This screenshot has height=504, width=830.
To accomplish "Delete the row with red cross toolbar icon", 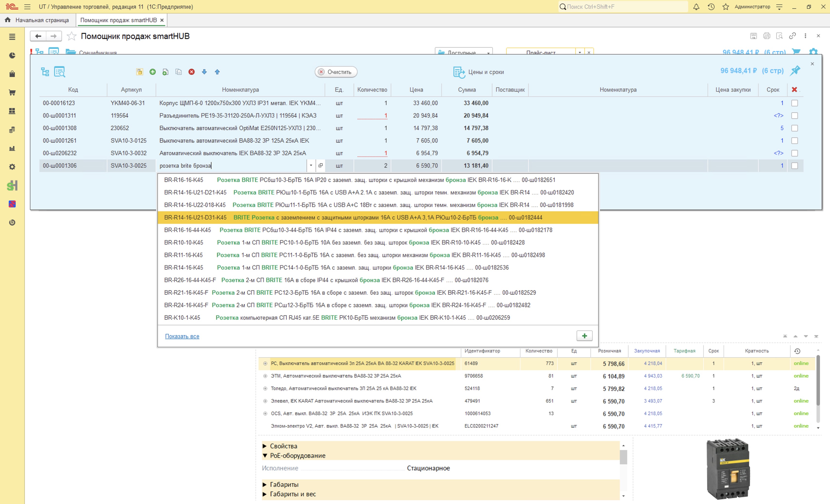I will tap(192, 72).
